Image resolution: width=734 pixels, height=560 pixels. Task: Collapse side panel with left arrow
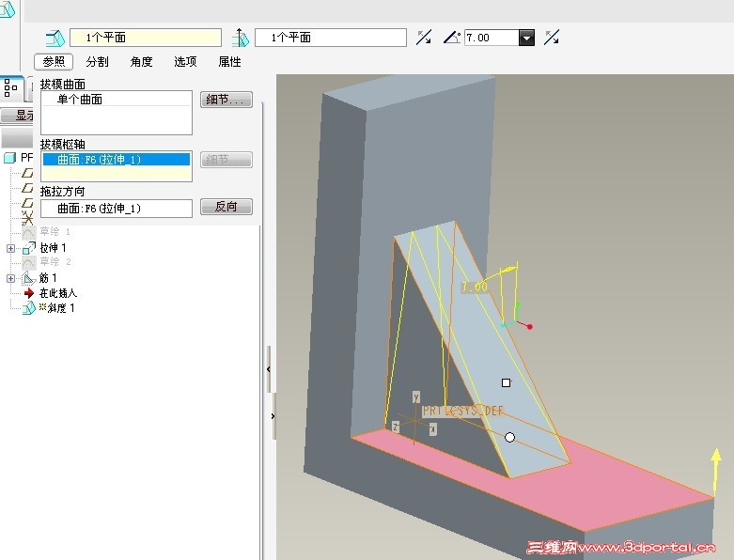click(268, 369)
